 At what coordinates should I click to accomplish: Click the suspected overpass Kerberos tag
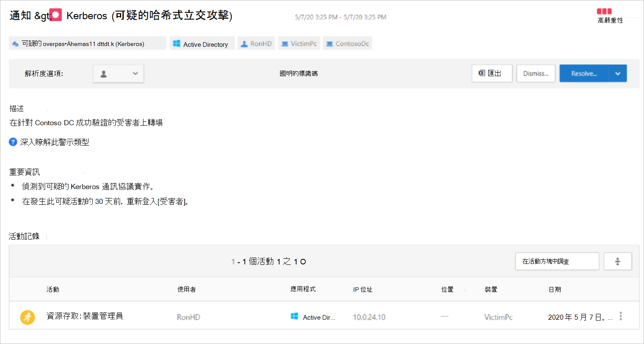tap(87, 43)
